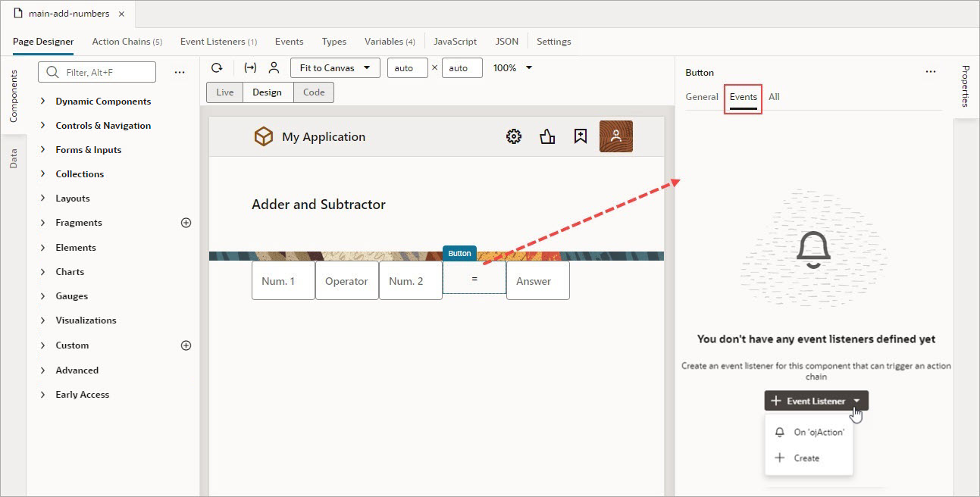980x497 pixels.
Task: Click the thumbs-up icon in application header
Action: (548, 136)
